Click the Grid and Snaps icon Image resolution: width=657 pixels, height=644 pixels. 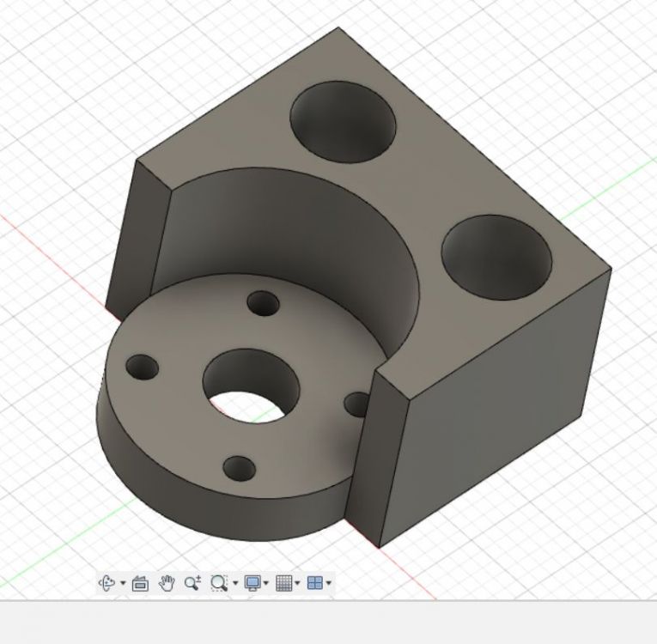283,583
